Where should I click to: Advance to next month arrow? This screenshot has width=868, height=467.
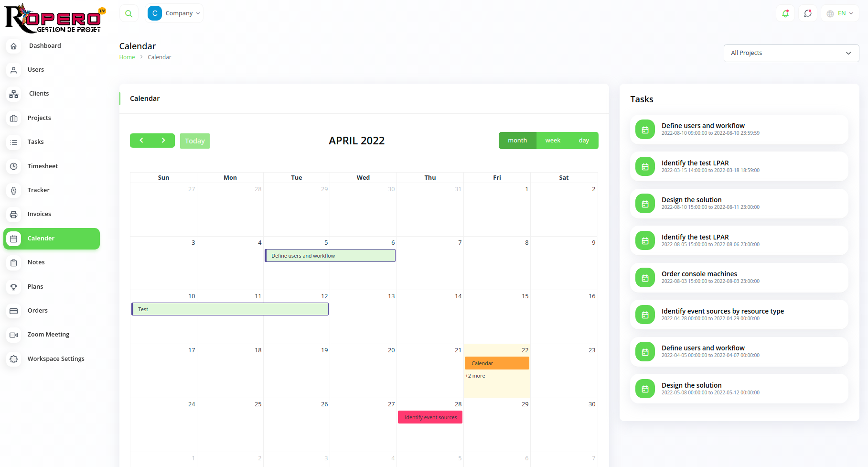click(163, 141)
